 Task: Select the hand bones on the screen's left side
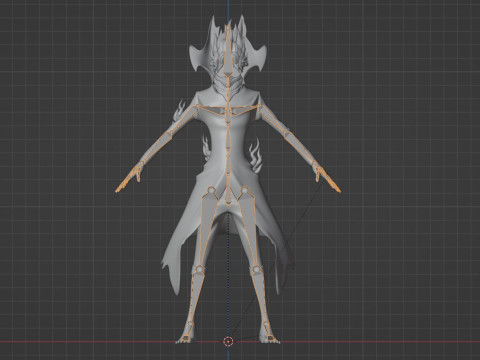coord(129,178)
